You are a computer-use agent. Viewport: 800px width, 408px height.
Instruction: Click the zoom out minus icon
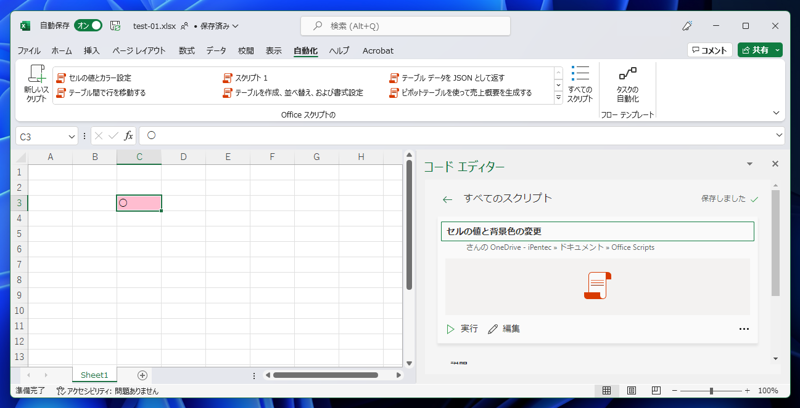tap(674, 391)
